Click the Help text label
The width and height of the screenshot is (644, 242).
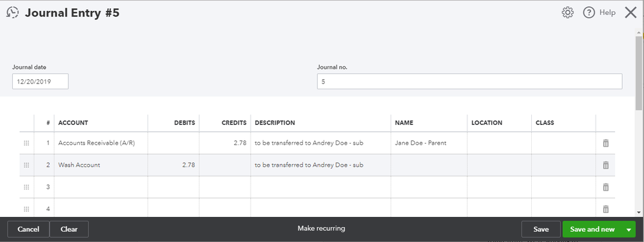click(x=607, y=13)
